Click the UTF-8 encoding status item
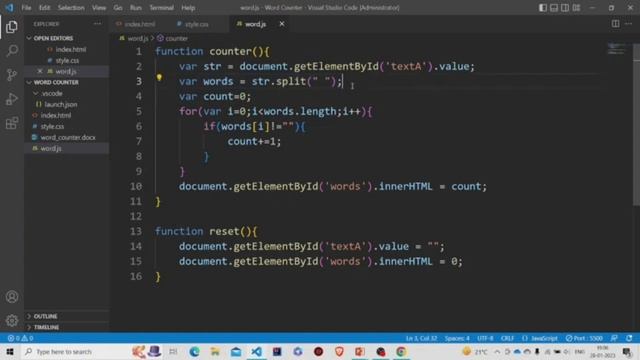 tap(485, 338)
